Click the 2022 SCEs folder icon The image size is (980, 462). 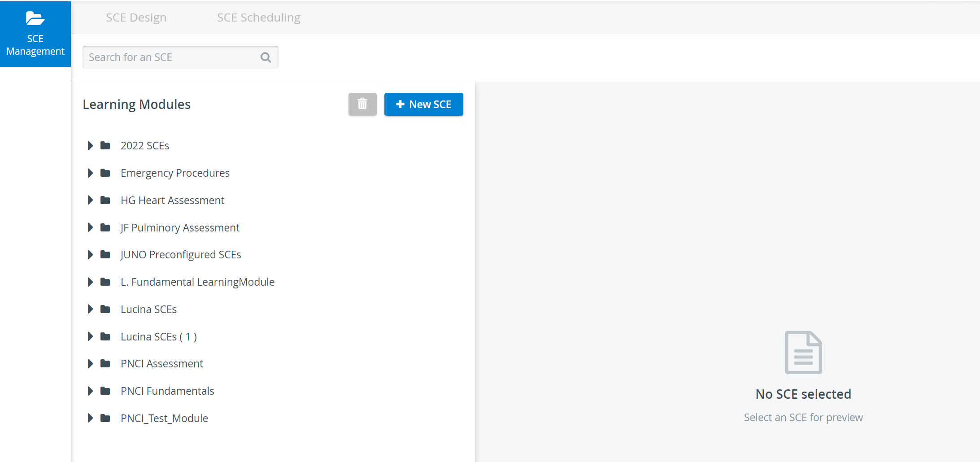point(105,145)
